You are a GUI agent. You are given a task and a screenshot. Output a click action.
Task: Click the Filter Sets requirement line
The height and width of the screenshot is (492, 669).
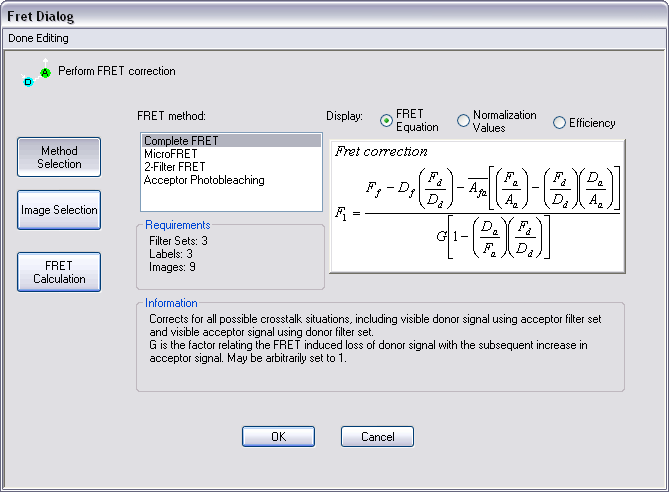coord(179,241)
